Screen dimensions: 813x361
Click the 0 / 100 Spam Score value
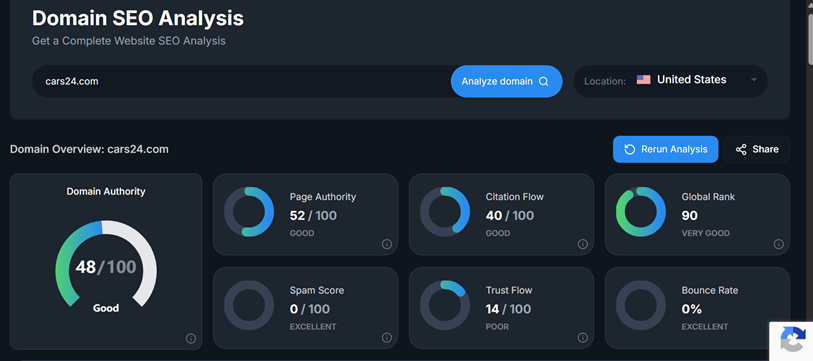pyautogui.click(x=310, y=309)
